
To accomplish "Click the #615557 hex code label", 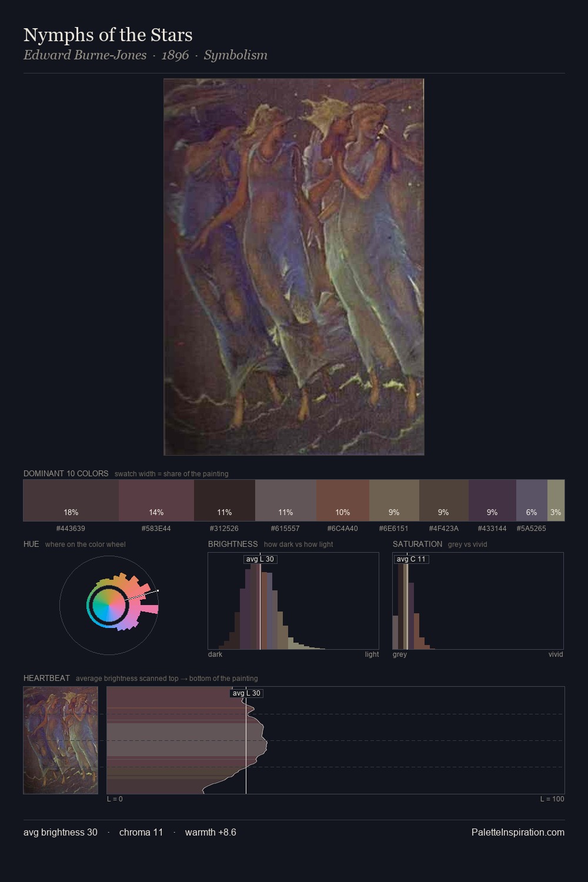I will pyautogui.click(x=285, y=529).
